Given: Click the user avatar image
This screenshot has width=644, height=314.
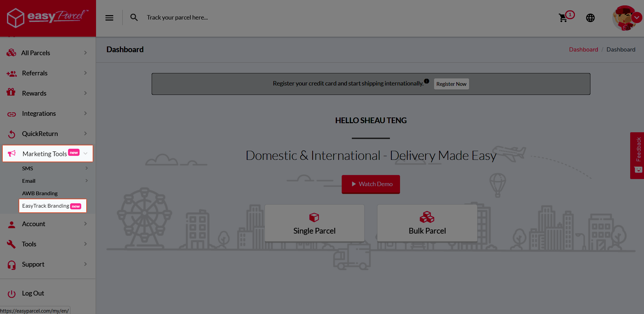Looking at the screenshot, I should pos(624,18).
